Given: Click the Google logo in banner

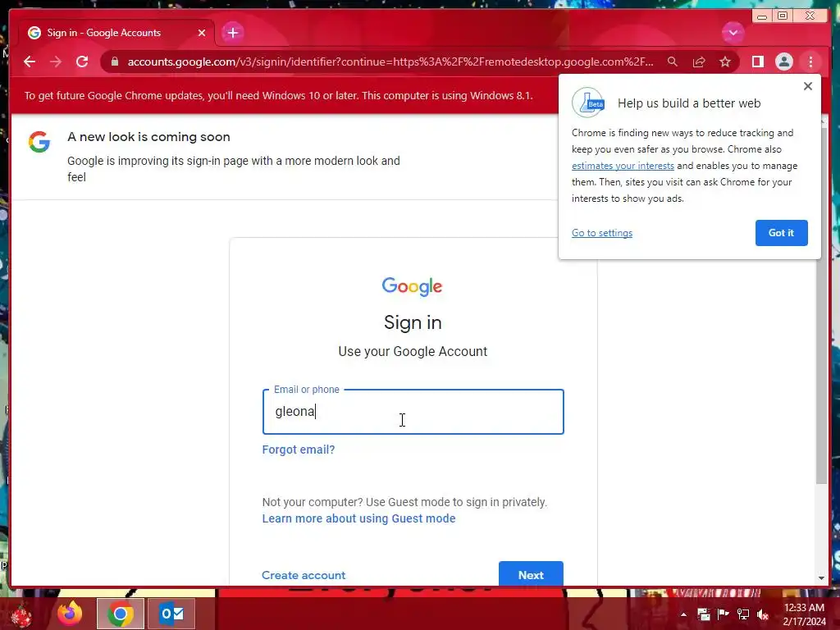Looking at the screenshot, I should (39, 142).
